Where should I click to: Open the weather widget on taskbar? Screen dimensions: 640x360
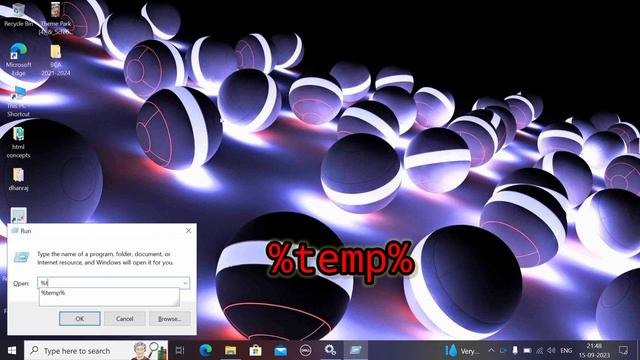(462, 351)
